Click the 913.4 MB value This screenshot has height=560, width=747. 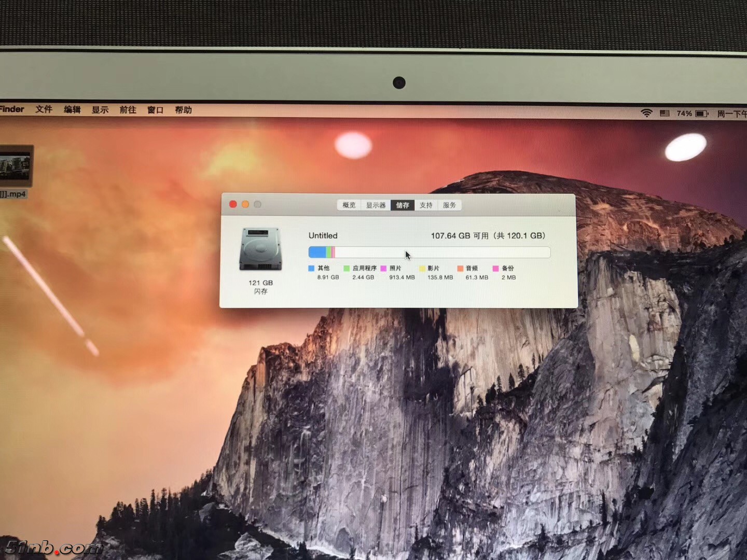402,277
